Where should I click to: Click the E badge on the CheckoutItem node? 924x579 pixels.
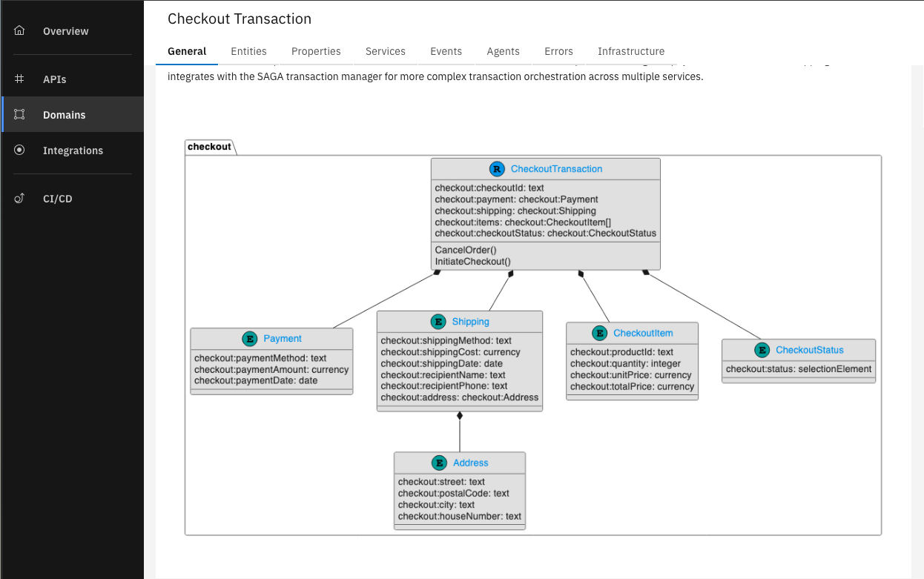tap(599, 333)
